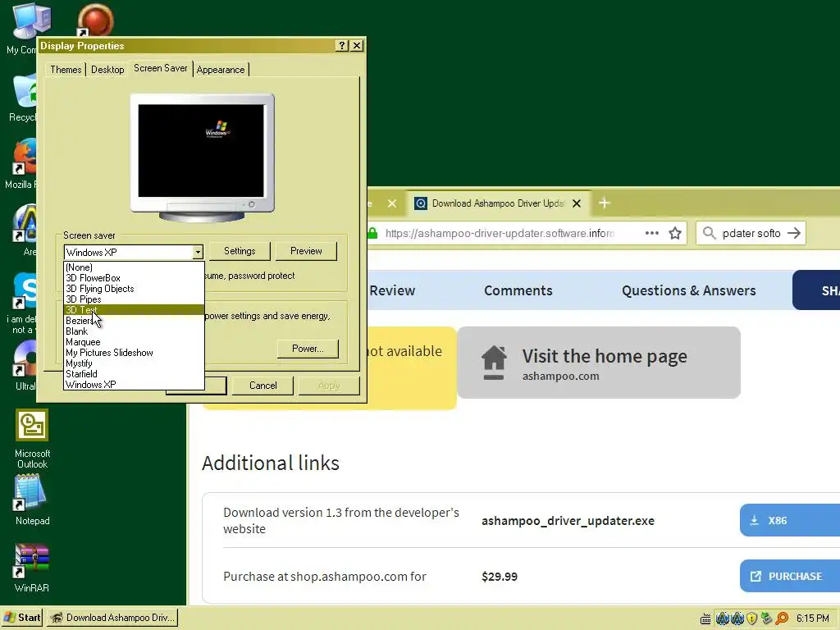This screenshot has width=840, height=630.
Task: Go to the Comments section tab
Action: click(x=518, y=290)
